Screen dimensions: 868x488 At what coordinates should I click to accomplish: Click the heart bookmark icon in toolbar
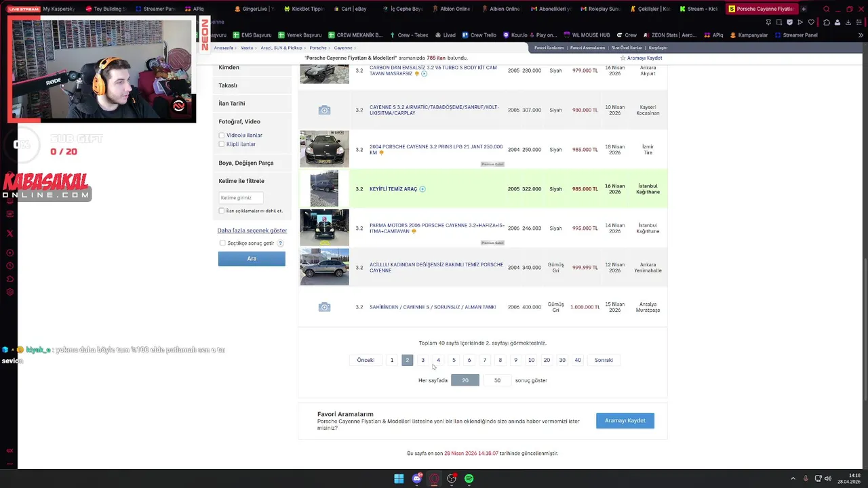[811, 22]
